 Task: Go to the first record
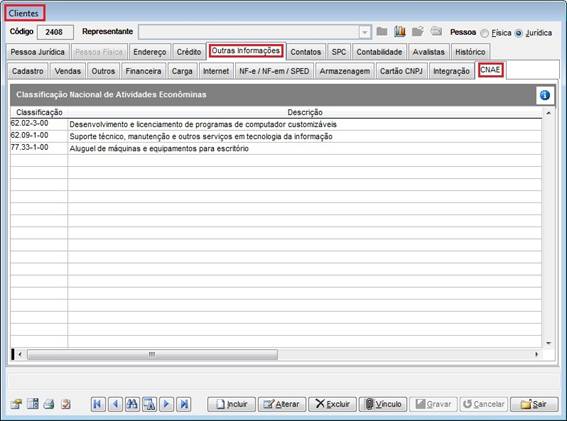[x=98, y=404]
